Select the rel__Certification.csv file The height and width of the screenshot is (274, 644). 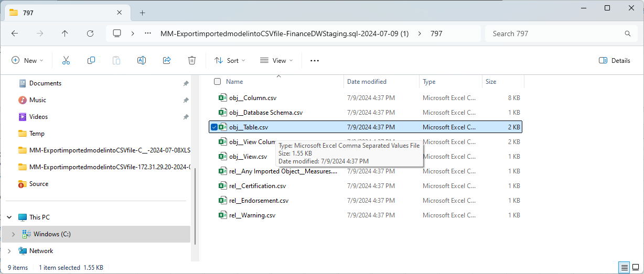click(x=257, y=186)
